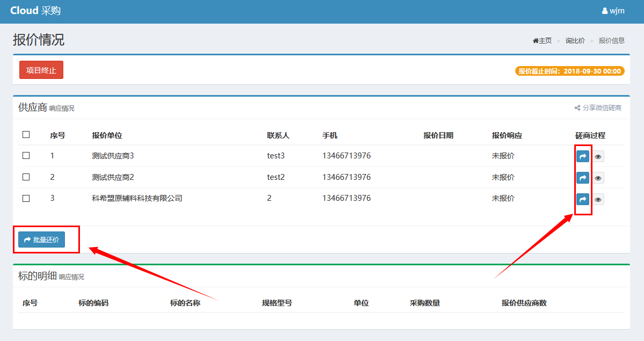Select the checkbox for 测试供应商2 row

click(26, 177)
